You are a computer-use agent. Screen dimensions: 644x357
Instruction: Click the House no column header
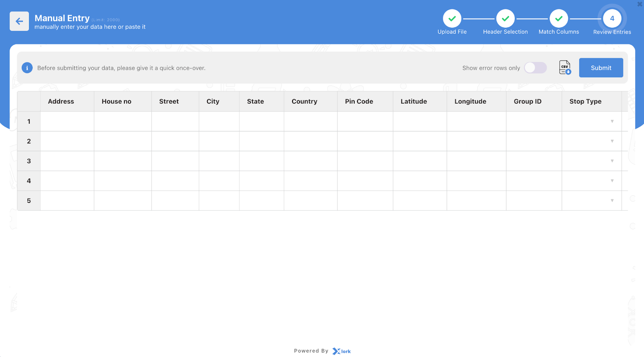pos(123,102)
